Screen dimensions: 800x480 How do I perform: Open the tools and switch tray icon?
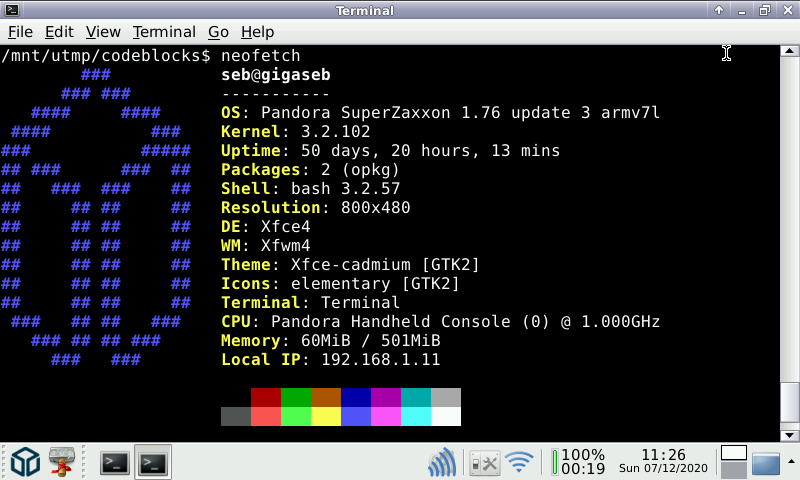(484, 462)
